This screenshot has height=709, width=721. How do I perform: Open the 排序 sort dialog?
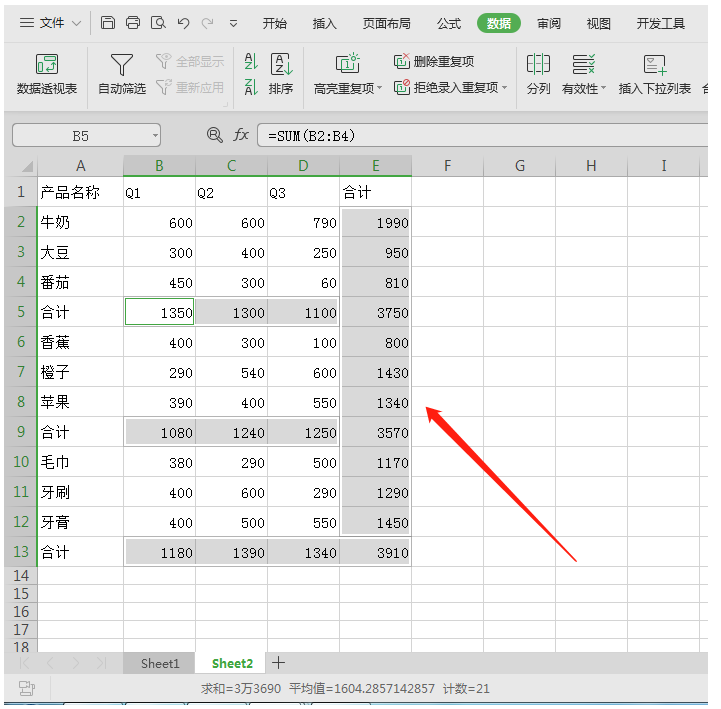coord(281,74)
